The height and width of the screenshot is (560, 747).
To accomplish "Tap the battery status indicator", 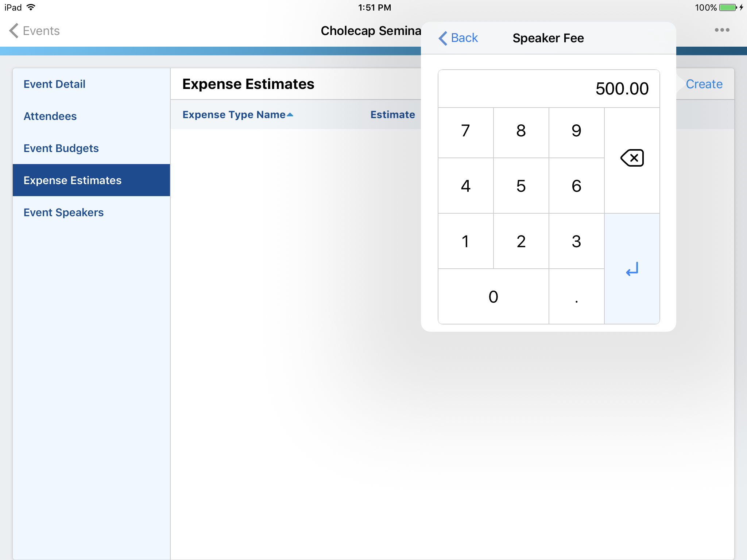I will (x=728, y=8).
